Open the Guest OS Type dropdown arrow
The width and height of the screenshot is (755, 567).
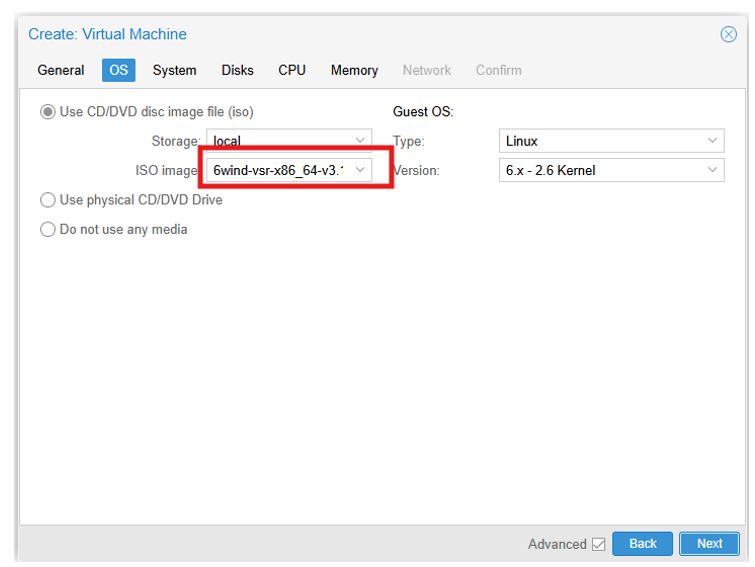click(713, 141)
